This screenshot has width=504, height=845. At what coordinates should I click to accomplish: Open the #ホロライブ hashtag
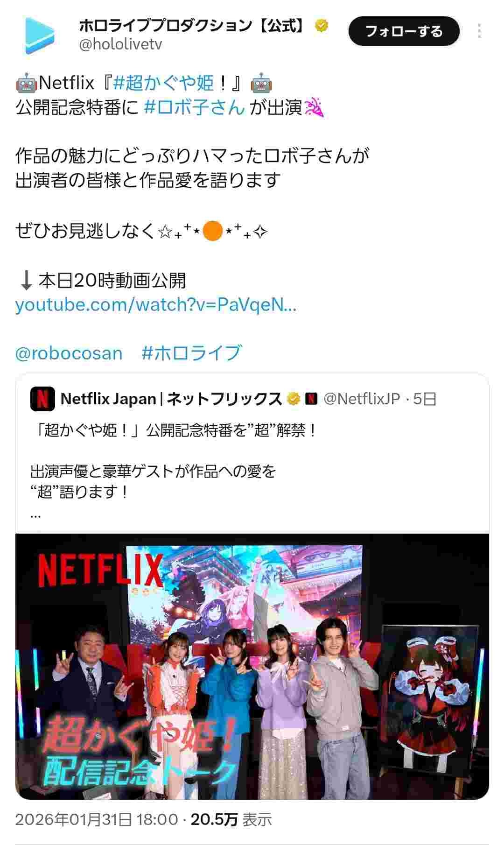[x=192, y=353]
